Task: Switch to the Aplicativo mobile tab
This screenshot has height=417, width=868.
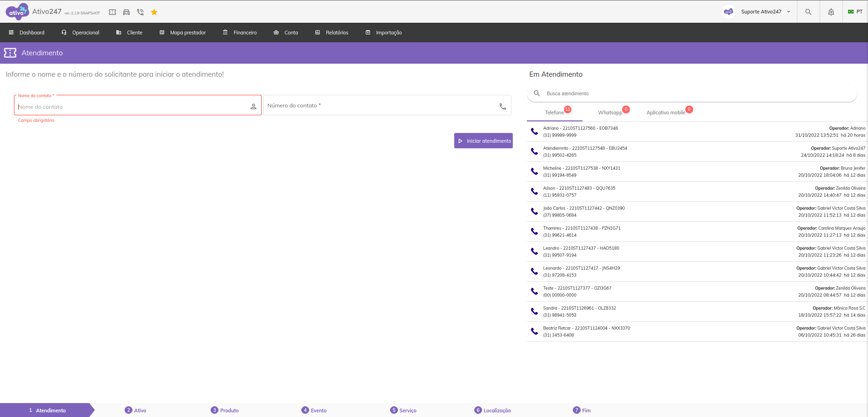Action: coord(666,113)
